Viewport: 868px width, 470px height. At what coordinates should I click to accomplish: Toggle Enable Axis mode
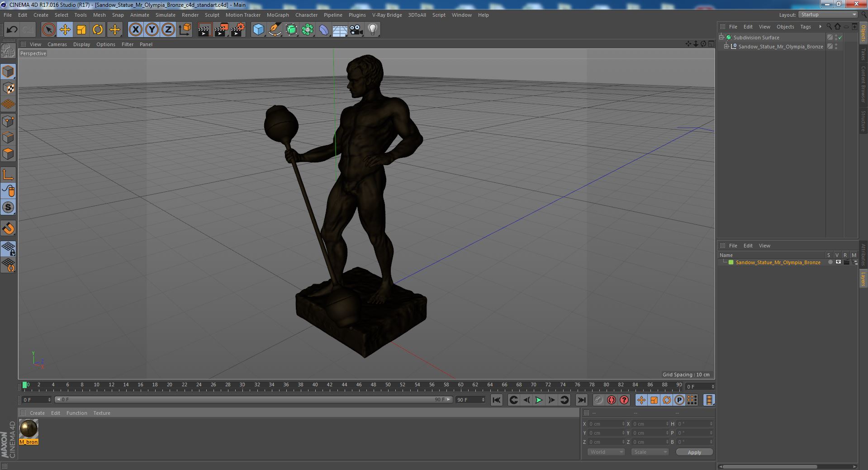[8, 175]
